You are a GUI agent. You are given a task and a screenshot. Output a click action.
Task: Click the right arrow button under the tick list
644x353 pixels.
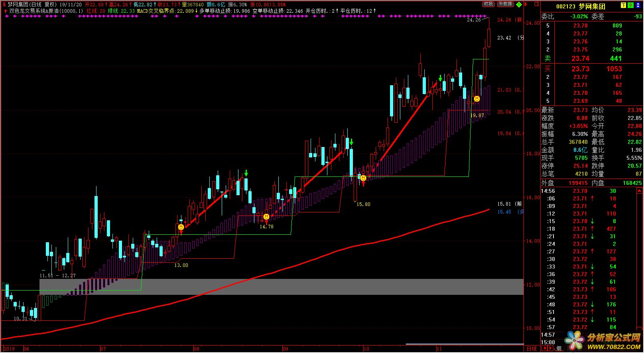coord(550,349)
